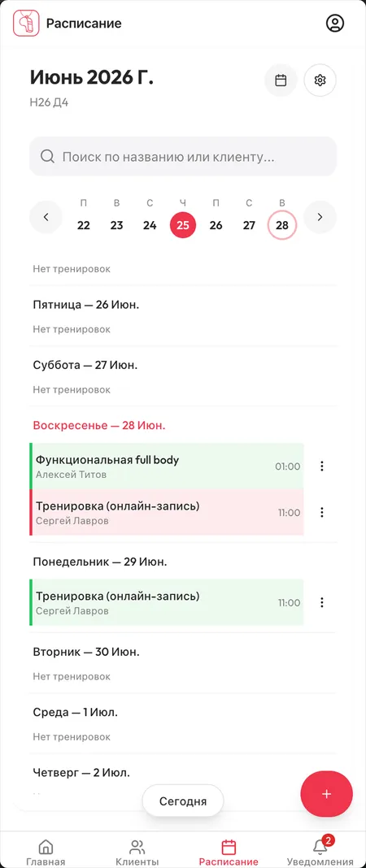Click the whistle app logo

(26, 24)
